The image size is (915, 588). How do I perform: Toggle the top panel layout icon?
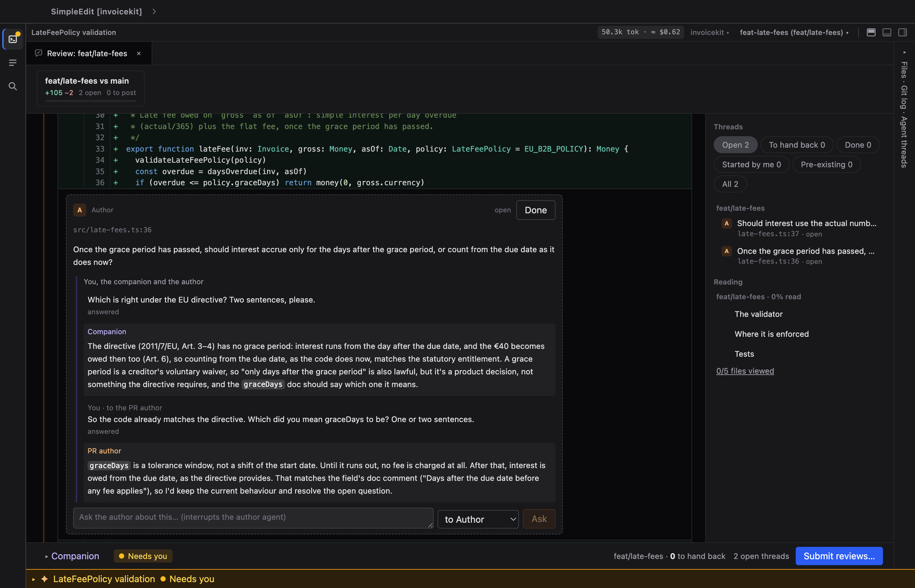[871, 32]
